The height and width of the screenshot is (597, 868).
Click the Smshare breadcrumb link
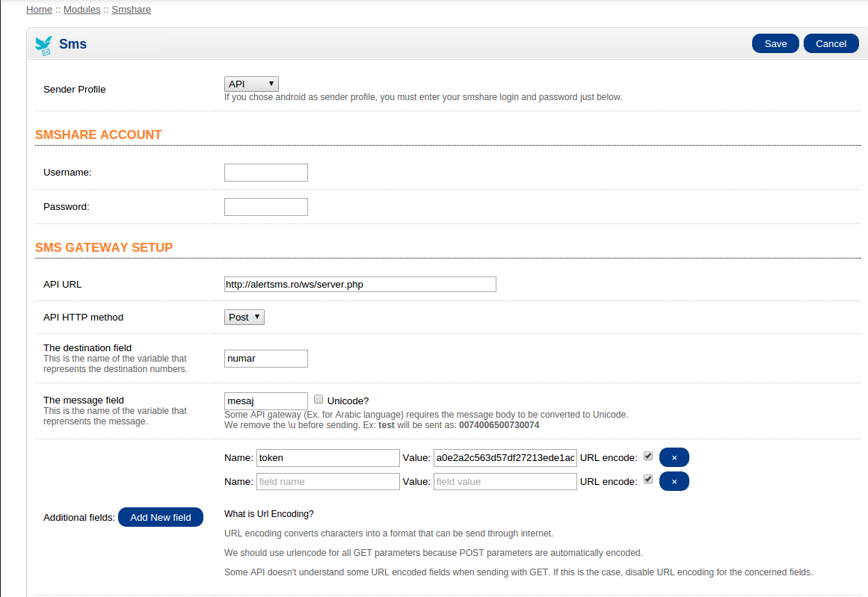tap(131, 10)
